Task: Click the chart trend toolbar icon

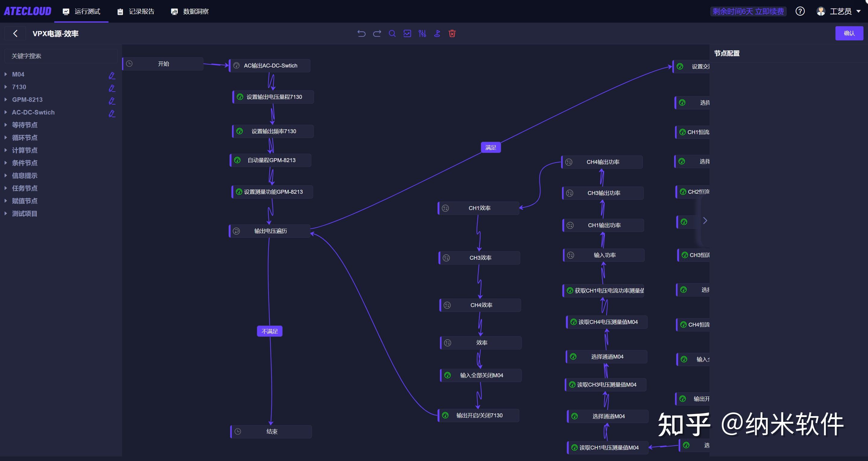Action: pyautogui.click(x=407, y=33)
